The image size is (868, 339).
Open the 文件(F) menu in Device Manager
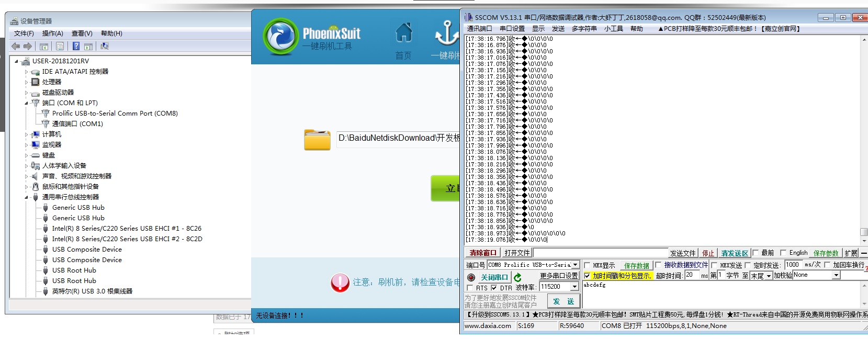point(24,33)
